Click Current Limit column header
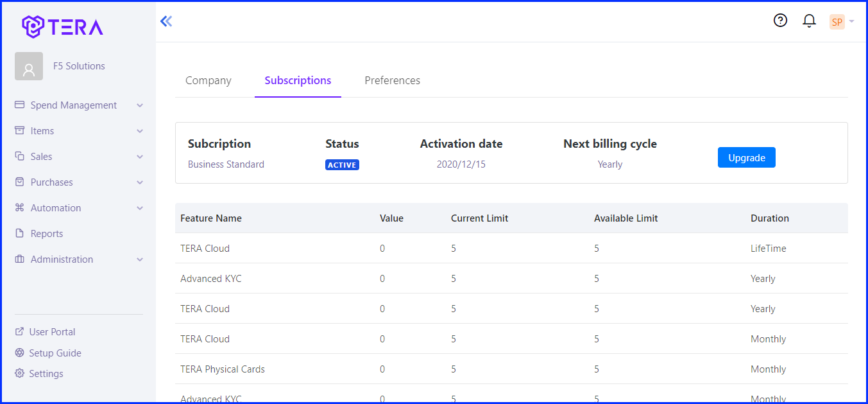This screenshot has width=868, height=404. 479,218
